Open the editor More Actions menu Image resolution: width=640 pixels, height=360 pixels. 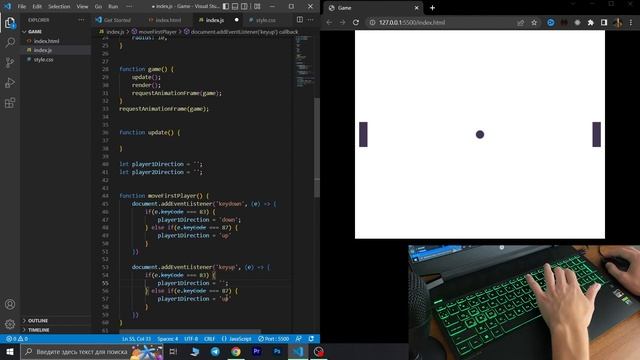click(x=311, y=20)
